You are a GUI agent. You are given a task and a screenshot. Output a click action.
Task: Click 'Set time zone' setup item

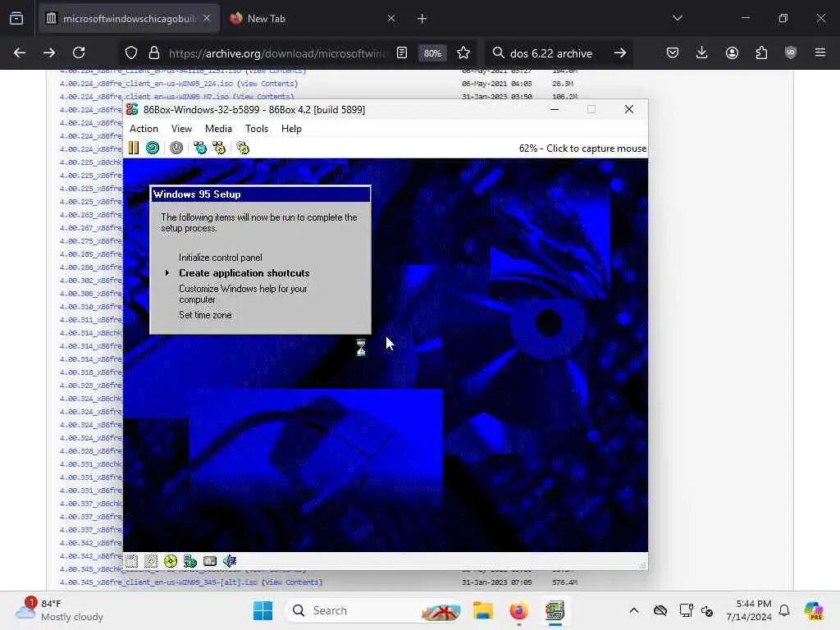205,315
